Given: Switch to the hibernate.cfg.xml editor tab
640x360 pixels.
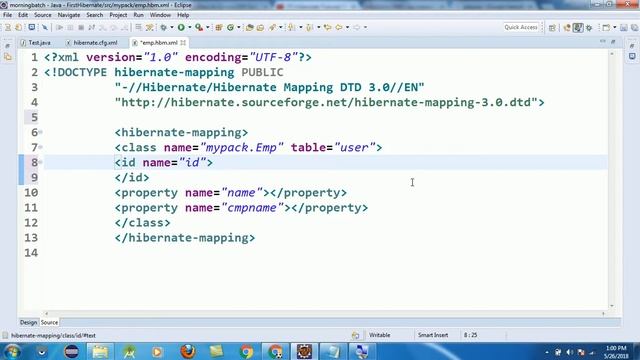Looking at the screenshot, I should pos(92,42).
